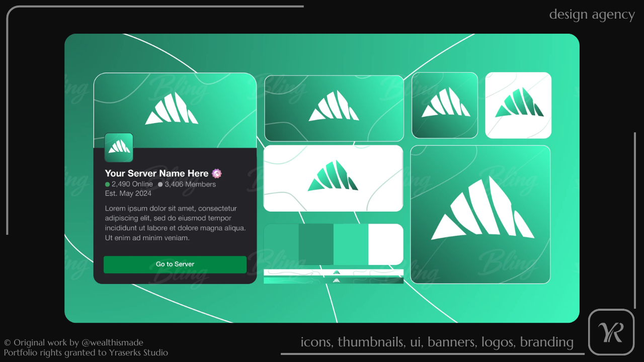Pick the lightest green palette swatch
This screenshot has height=362, width=644.
[x=281, y=244]
